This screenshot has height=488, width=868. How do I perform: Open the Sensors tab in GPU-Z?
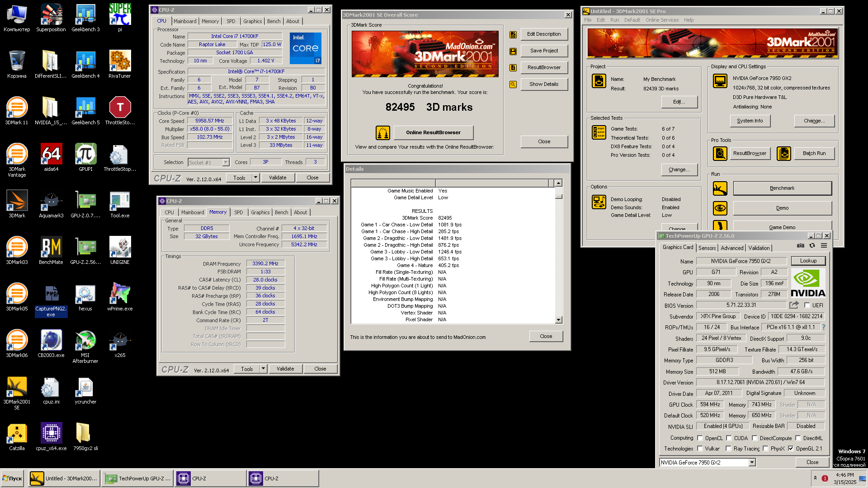[x=707, y=248]
